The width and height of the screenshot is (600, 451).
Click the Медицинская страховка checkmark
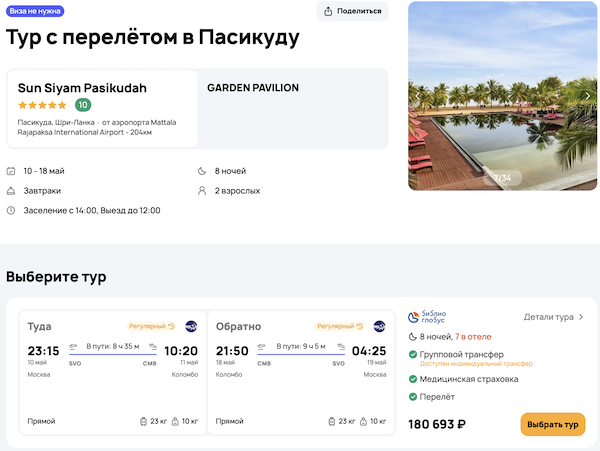click(x=413, y=379)
